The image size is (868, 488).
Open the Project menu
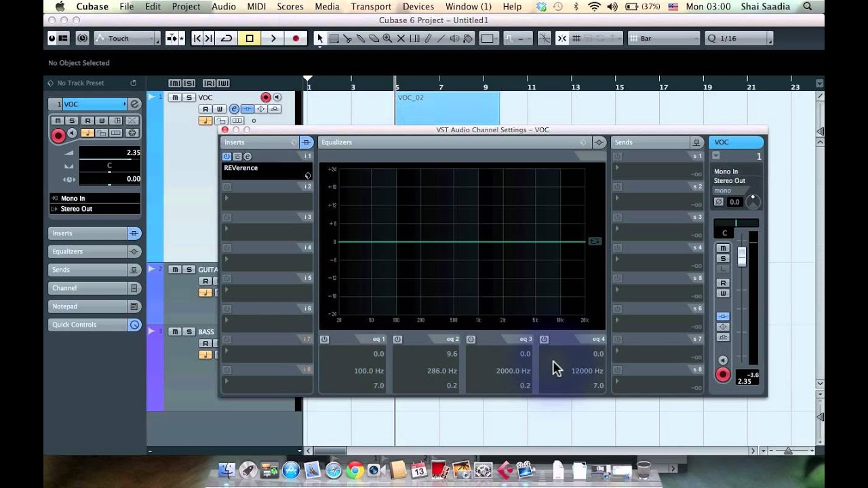(x=186, y=7)
